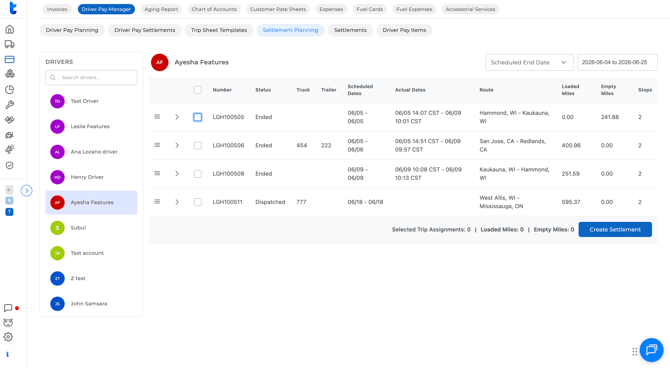The image size is (670, 368).
Task: Click drag handle for trip LGH100505
Action: click(x=157, y=117)
